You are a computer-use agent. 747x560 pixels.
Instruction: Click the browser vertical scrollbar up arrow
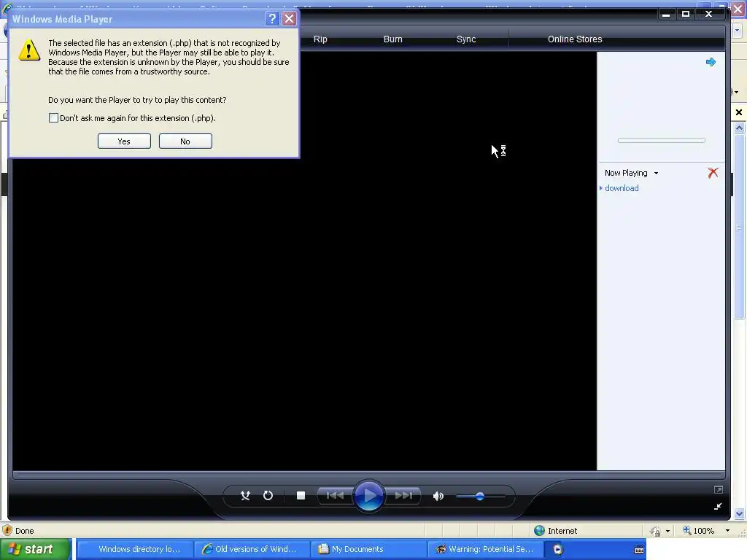pyautogui.click(x=740, y=128)
